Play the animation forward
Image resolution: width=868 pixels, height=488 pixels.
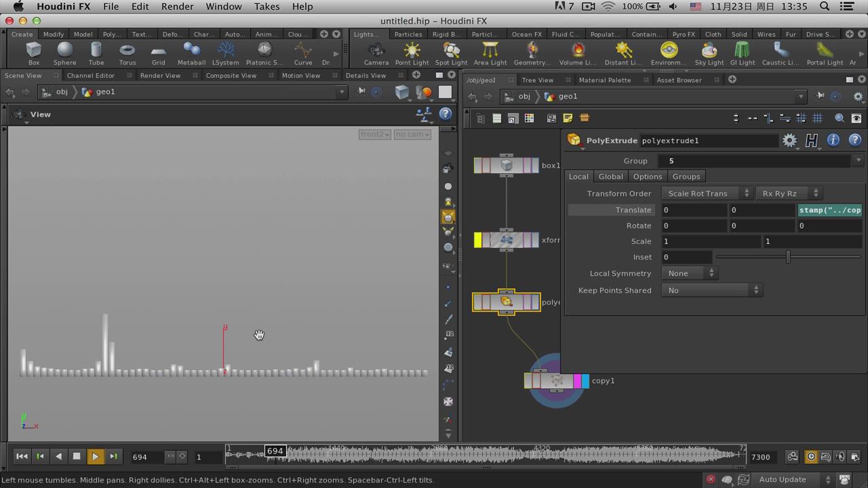click(95, 457)
